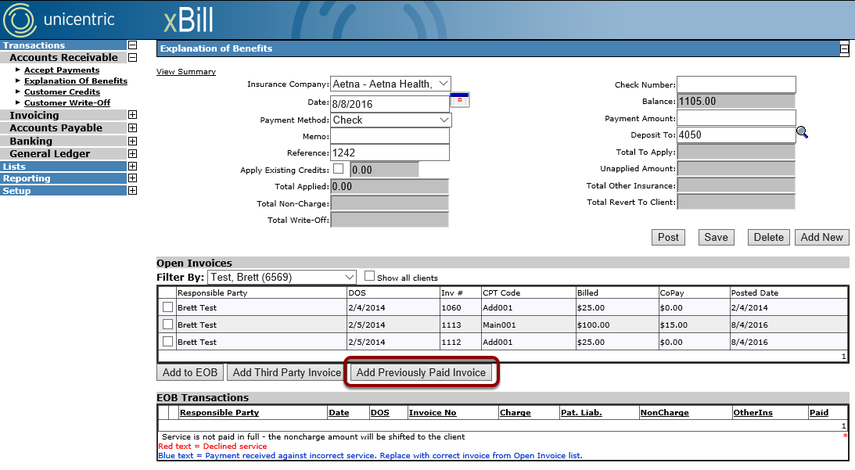The width and height of the screenshot is (855, 470).
Task: Open Customer Credits link
Action: [62, 92]
